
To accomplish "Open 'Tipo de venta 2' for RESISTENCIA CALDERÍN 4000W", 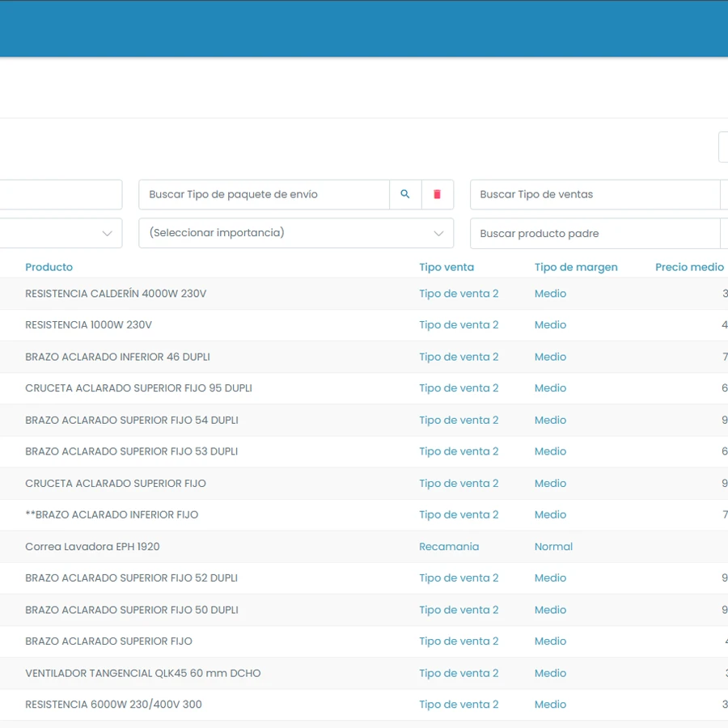I will pos(459,294).
